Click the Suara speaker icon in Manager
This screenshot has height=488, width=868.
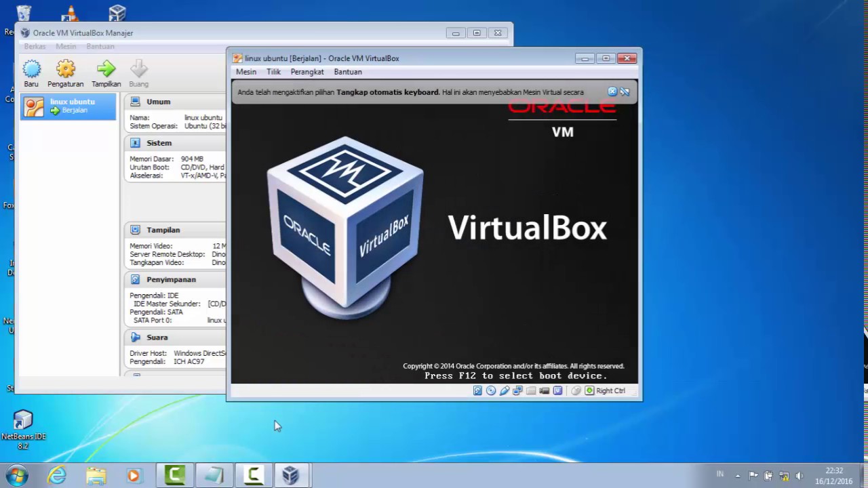[135, 337]
